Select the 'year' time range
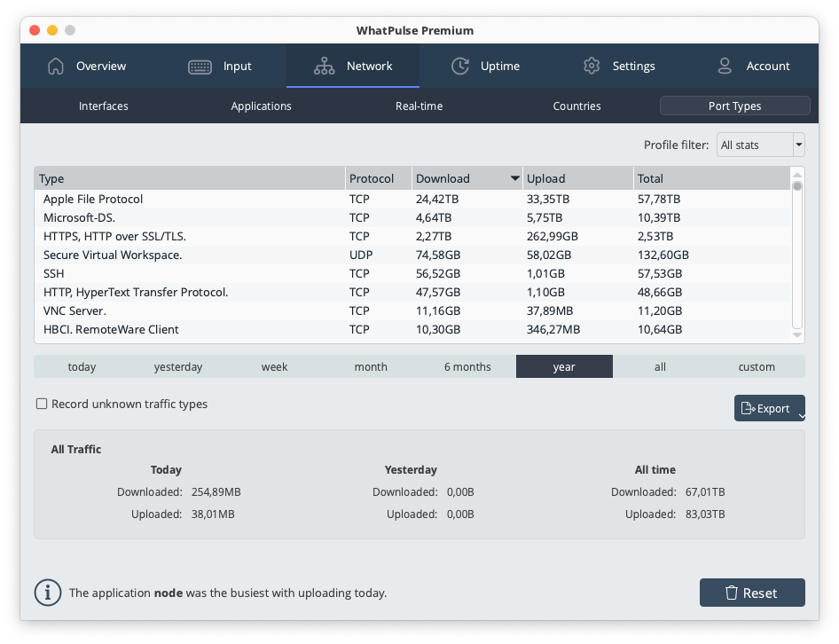839x644 pixels. [564, 367]
